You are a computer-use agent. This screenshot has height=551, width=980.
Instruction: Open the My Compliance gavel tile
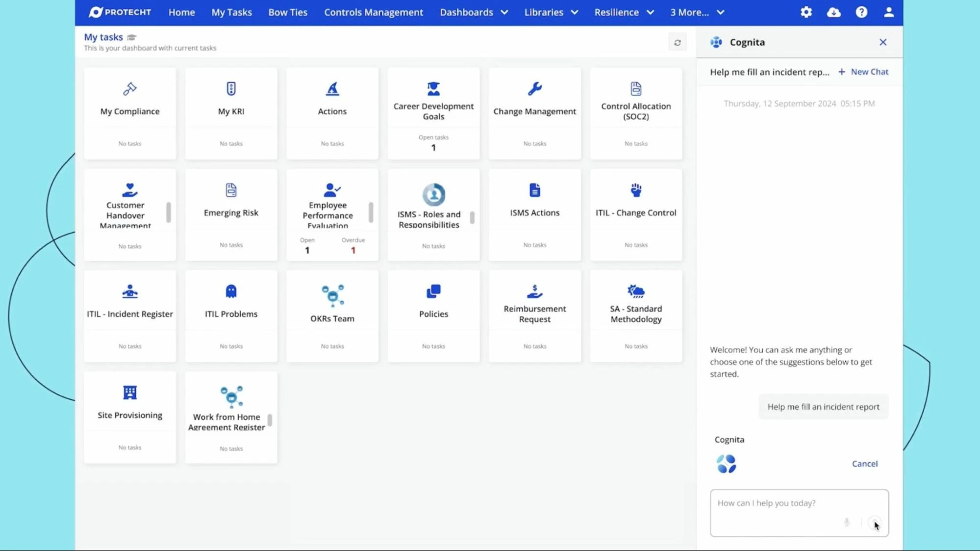(x=130, y=89)
